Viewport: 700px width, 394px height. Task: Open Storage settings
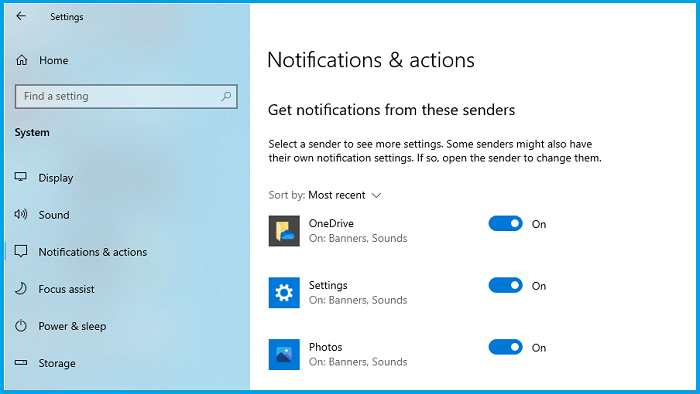[57, 363]
